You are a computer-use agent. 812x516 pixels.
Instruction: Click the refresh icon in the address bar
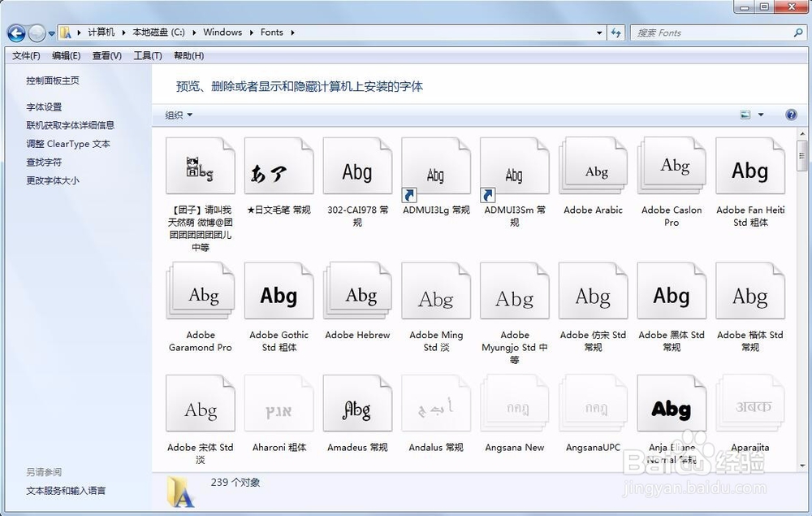pos(616,33)
